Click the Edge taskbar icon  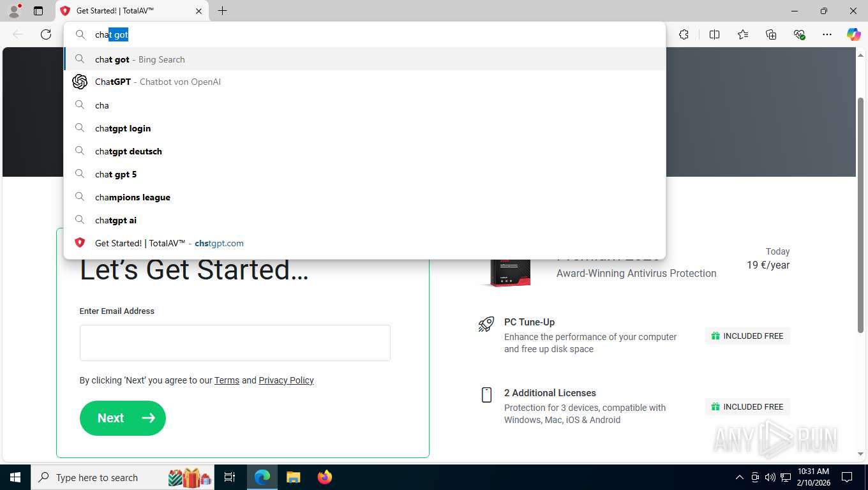tap(262, 477)
